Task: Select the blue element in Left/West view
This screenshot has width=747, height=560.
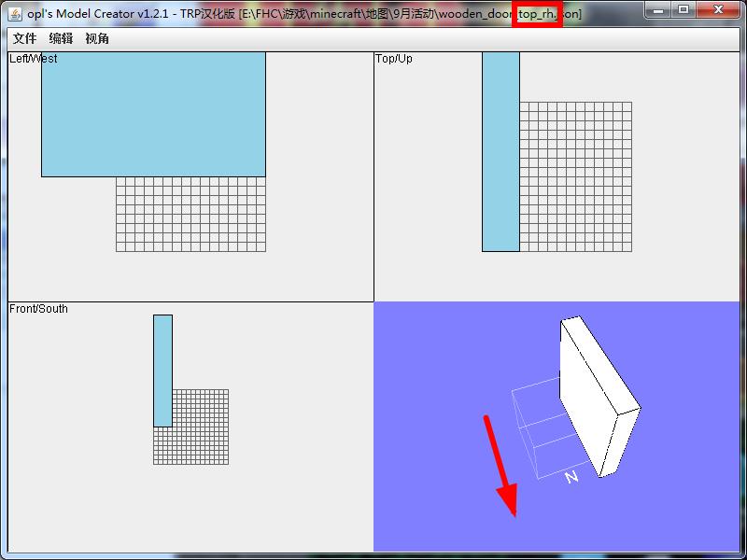Action: 153,114
